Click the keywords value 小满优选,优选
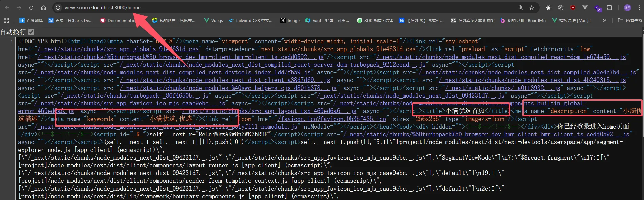The image size is (644, 200). 171,119
